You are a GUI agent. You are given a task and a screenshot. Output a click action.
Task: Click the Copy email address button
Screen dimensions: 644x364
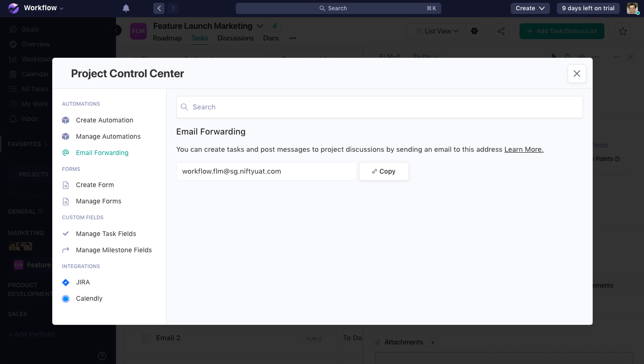(384, 171)
